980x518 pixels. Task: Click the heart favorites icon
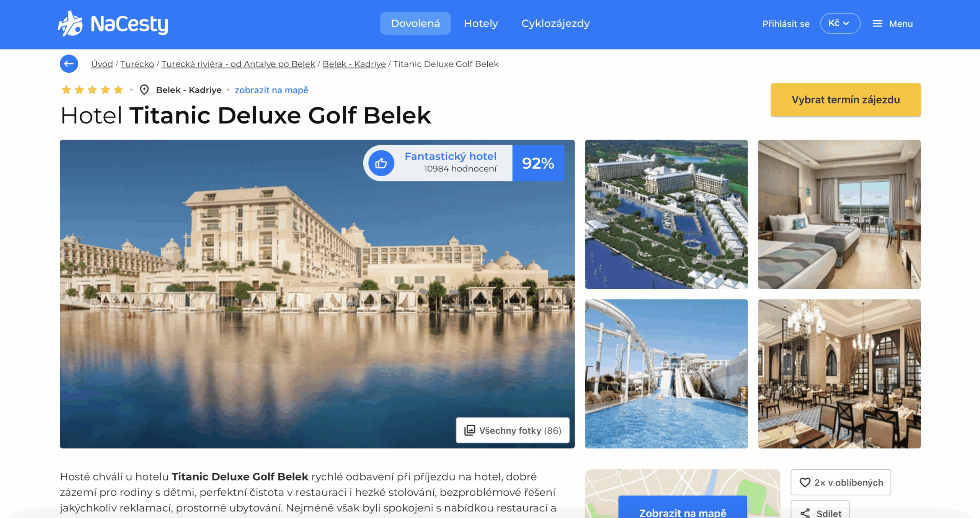[x=805, y=482]
